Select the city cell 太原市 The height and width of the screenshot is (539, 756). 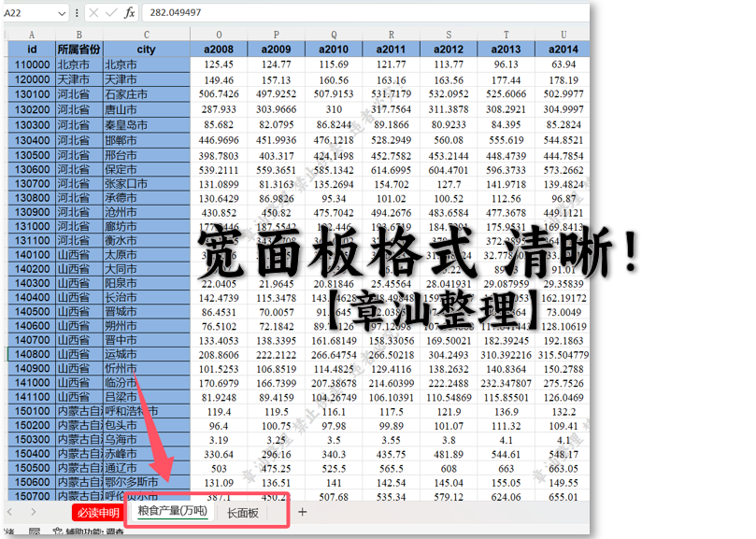[147, 255]
